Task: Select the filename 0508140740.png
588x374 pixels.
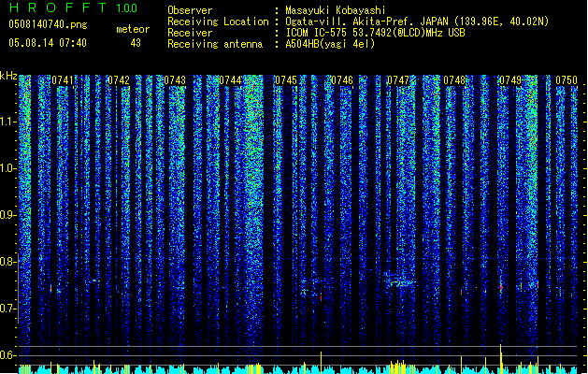Action: click(48, 24)
